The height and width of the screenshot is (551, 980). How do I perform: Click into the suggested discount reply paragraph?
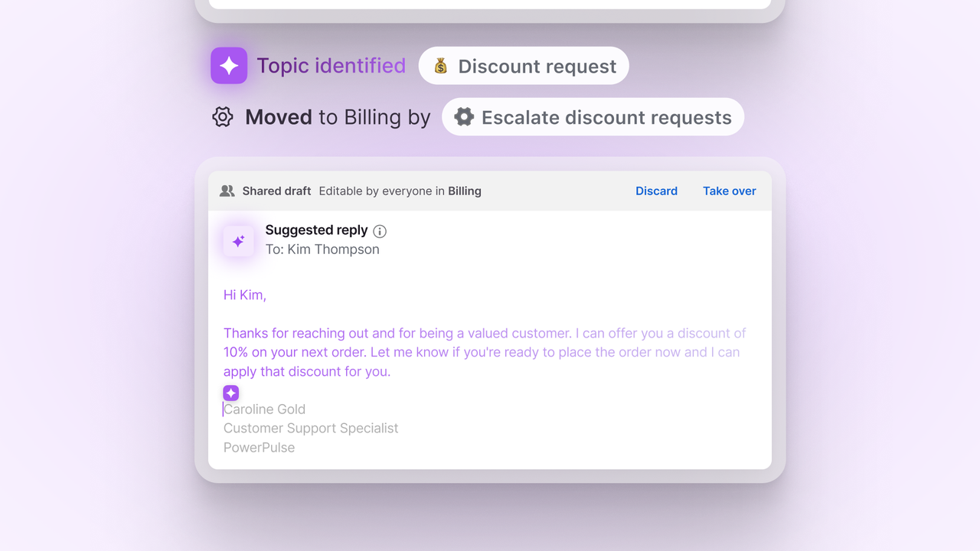(482, 352)
